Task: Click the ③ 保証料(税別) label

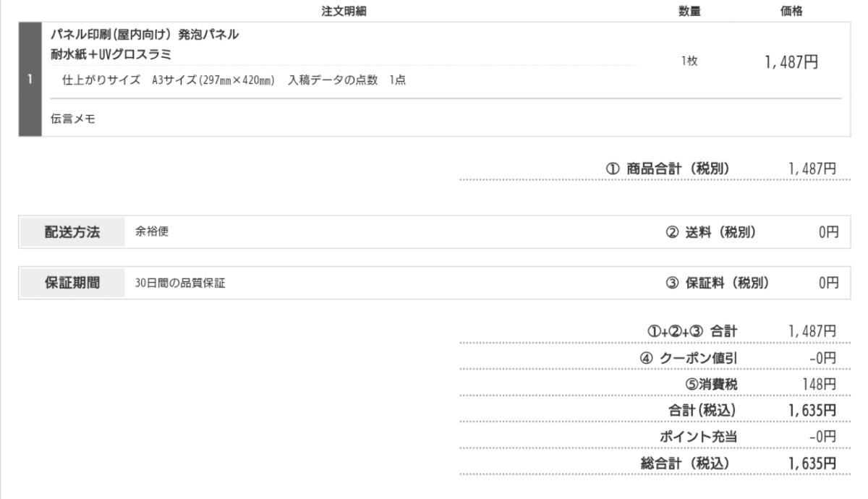Action: click(x=717, y=283)
